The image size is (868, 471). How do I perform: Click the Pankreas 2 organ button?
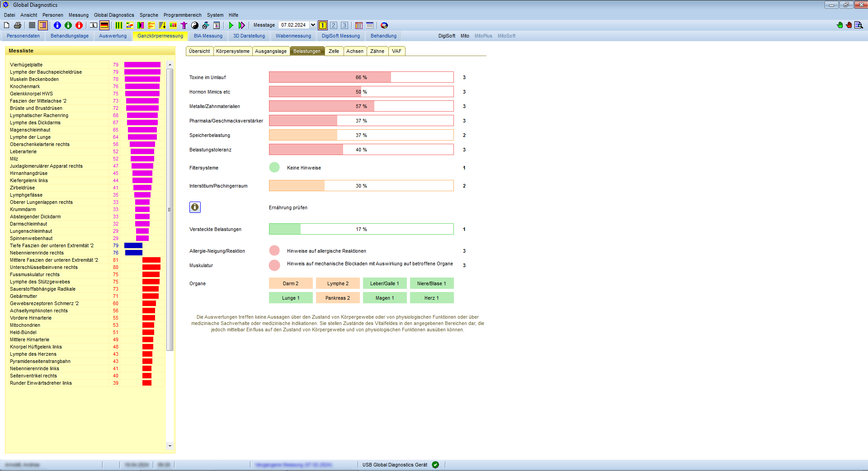point(338,298)
